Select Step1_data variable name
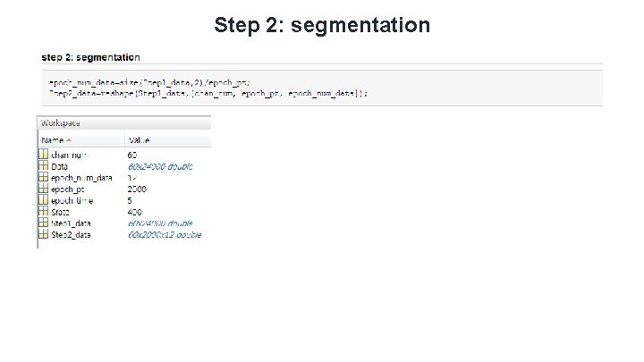Screen dimensions: 644x362 (71, 223)
